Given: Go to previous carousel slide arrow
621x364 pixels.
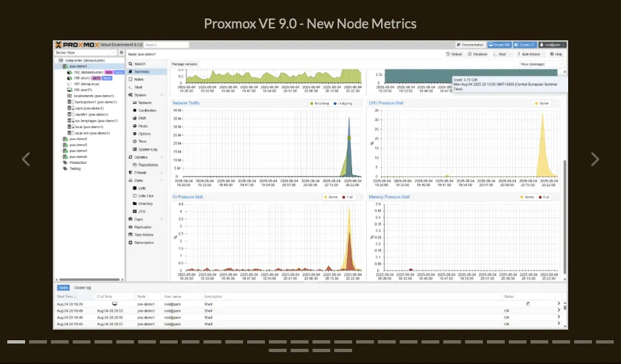Looking at the screenshot, I should pyautogui.click(x=26, y=159).
